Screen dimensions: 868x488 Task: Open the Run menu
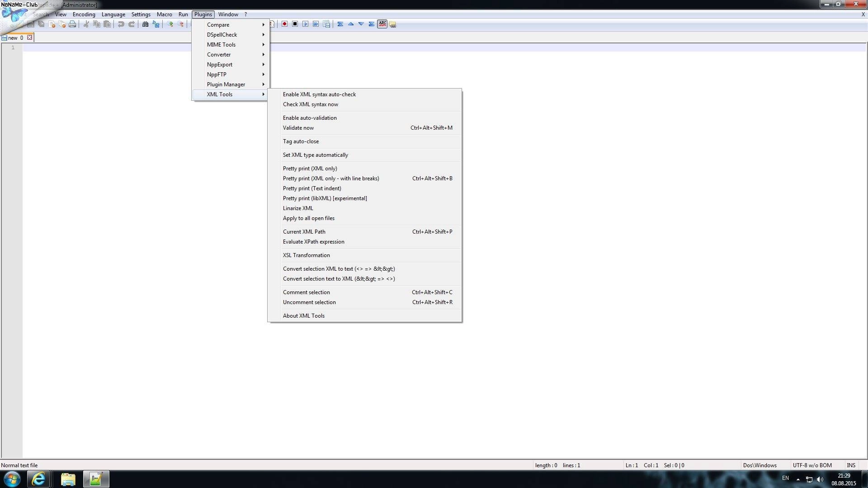click(183, 14)
